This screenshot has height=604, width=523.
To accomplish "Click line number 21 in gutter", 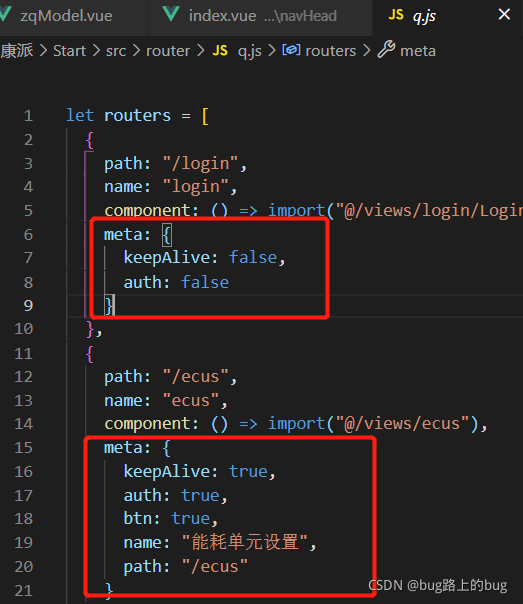I will (x=23, y=590).
